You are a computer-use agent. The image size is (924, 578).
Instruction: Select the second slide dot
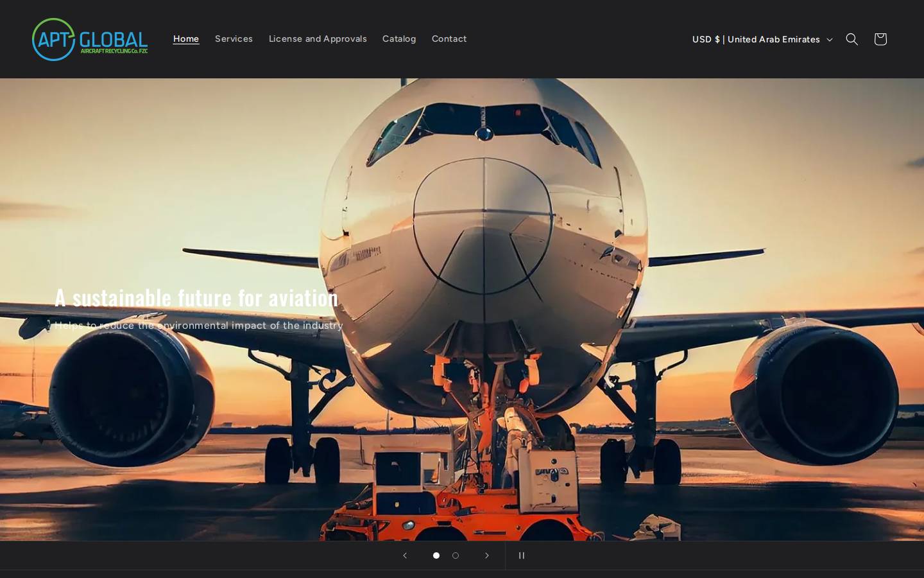click(456, 556)
